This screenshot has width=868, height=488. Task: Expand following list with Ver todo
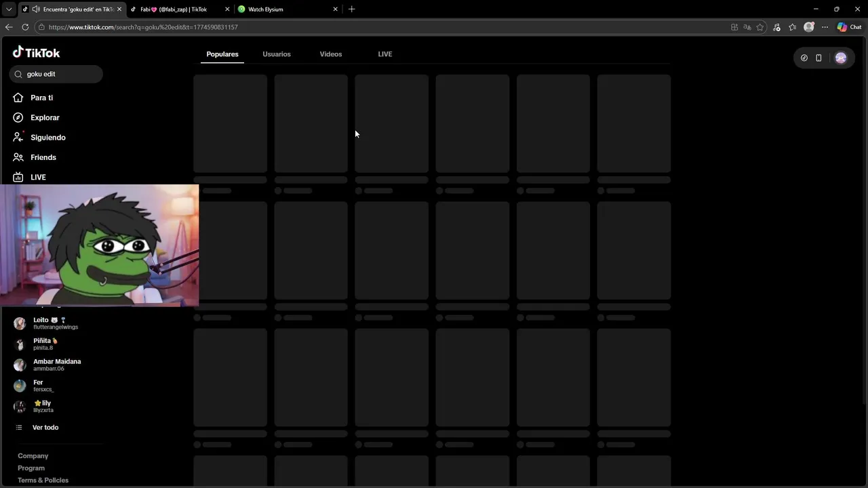45,428
